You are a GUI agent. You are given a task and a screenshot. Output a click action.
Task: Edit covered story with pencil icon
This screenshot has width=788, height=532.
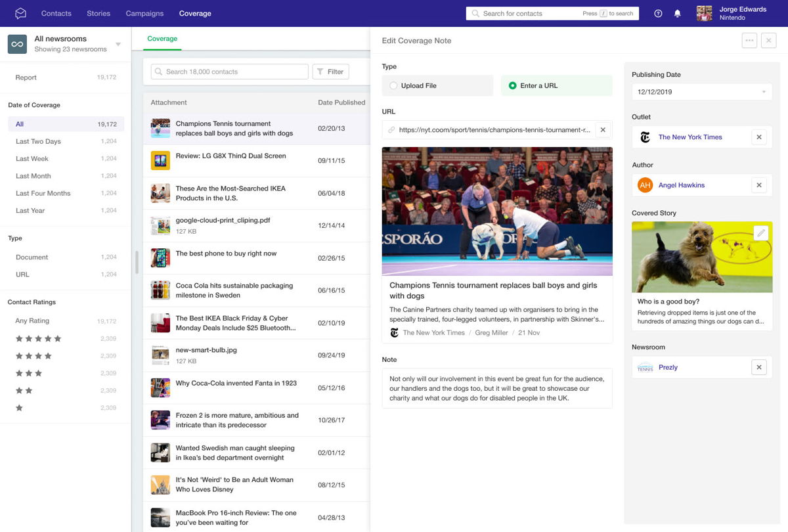(760, 233)
